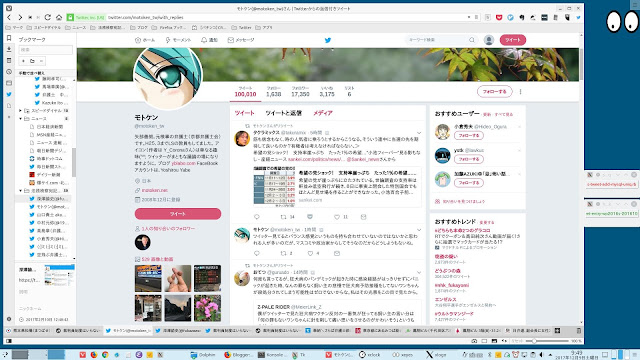Like the first tweet heart icon
The height and width of the screenshot is (360, 640).
point(337,217)
